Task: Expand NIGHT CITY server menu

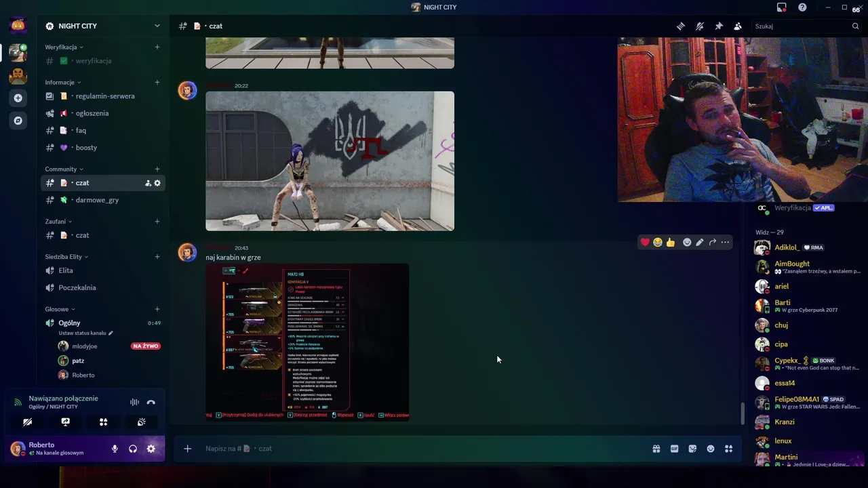Action: coord(157,26)
